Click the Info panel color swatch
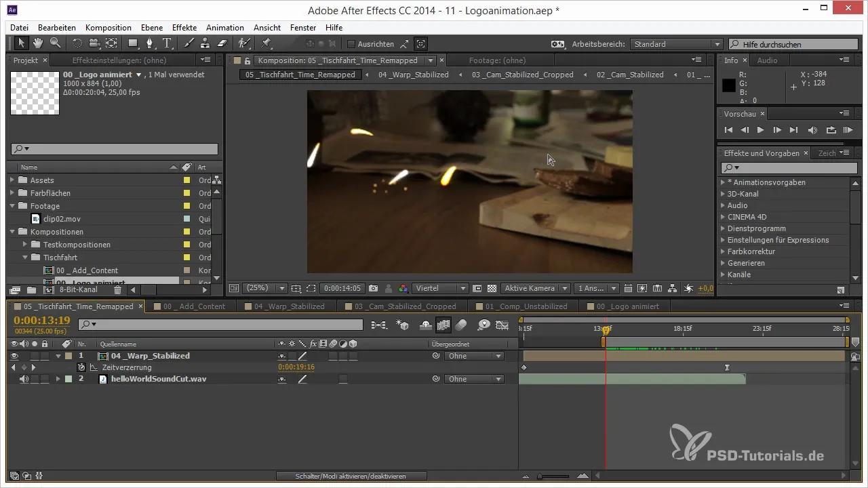Screen dimensions: 868x488 point(728,85)
